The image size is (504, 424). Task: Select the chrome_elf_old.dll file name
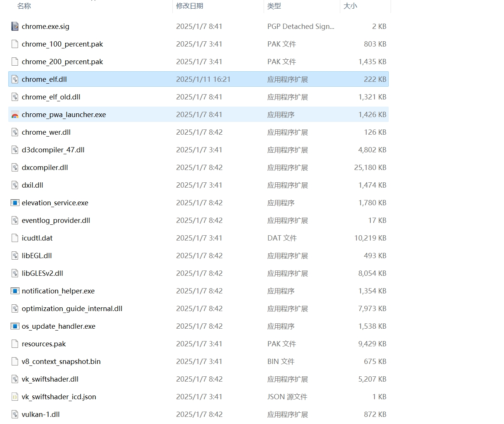[x=51, y=97]
